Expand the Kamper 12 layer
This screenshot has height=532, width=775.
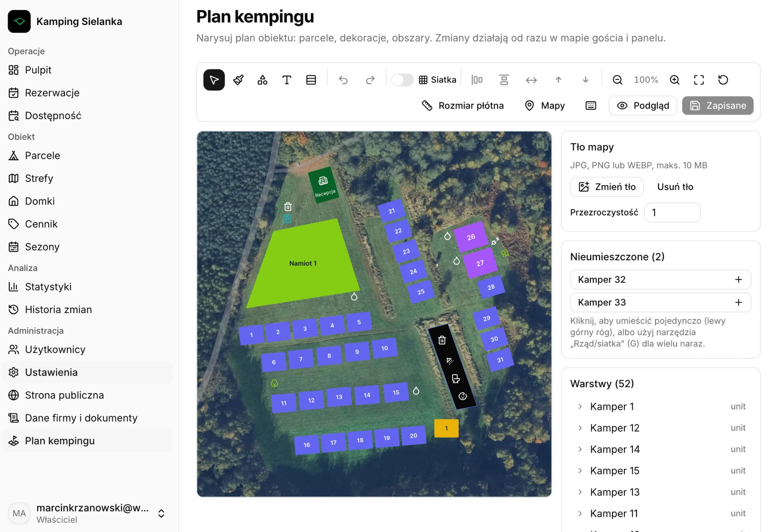point(580,428)
